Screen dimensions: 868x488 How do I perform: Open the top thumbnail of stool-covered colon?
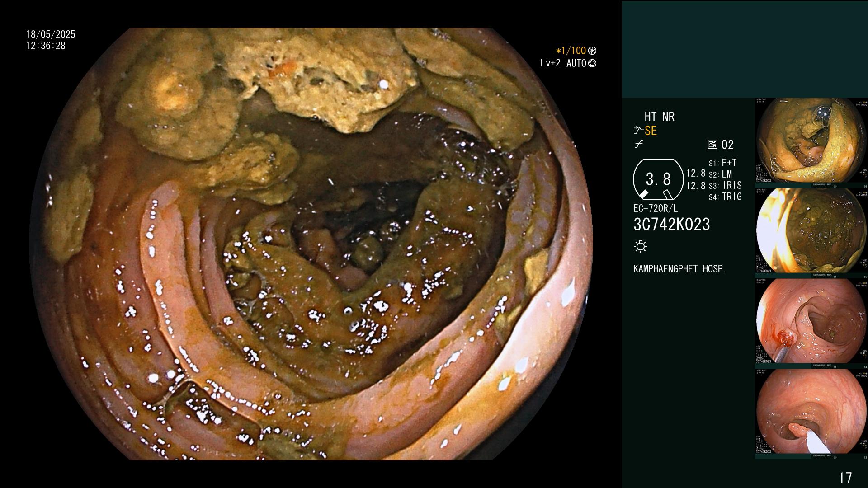[x=811, y=140]
